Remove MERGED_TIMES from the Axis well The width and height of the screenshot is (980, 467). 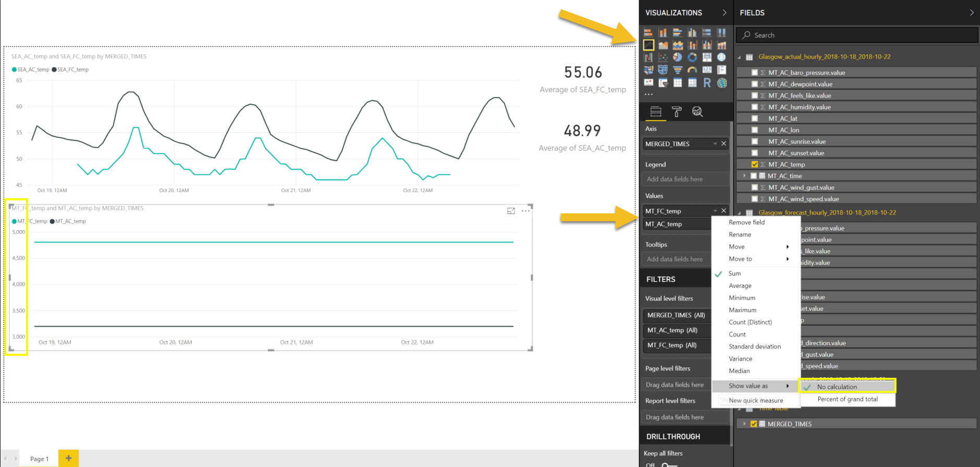click(724, 143)
